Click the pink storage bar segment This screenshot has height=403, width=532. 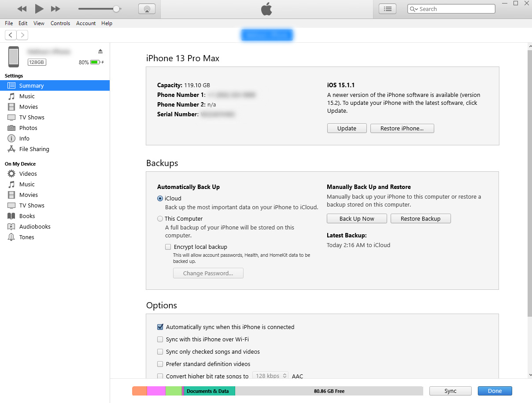pyautogui.click(x=156, y=391)
